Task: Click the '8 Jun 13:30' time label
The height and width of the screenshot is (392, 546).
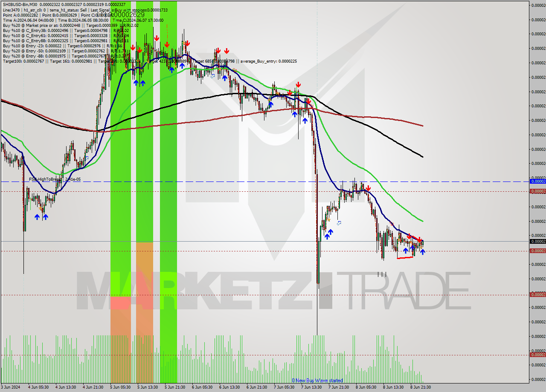Action: point(393,387)
